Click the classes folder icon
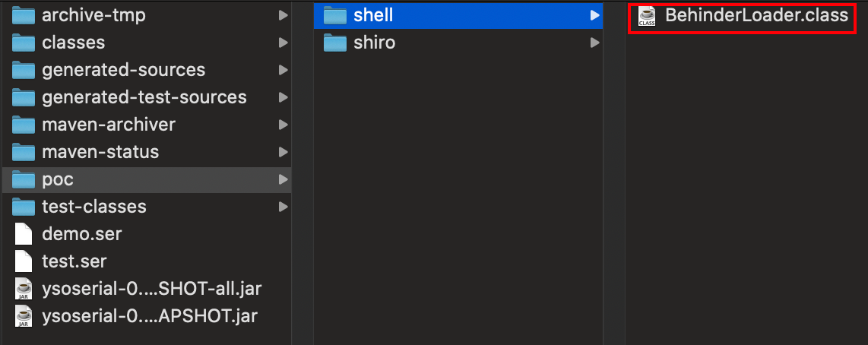Screen dimensions: 868x345 pyautogui.click(x=24, y=43)
